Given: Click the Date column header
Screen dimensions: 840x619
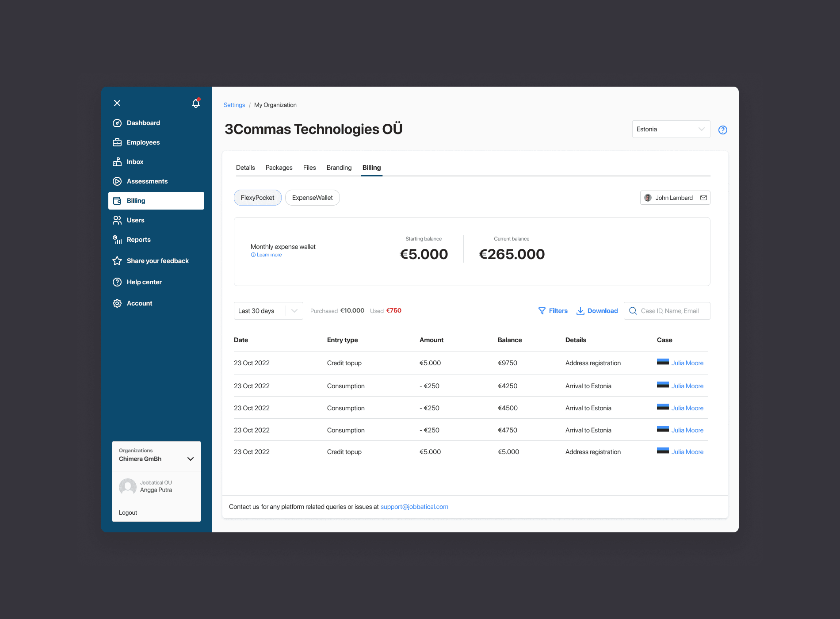Looking at the screenshot, I should tap(241, 340).
